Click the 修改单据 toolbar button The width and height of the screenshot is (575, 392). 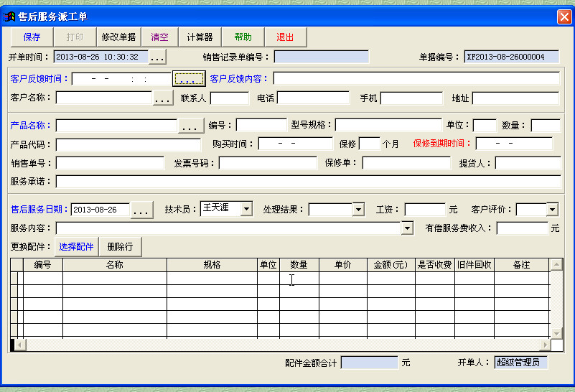point(119,37)
